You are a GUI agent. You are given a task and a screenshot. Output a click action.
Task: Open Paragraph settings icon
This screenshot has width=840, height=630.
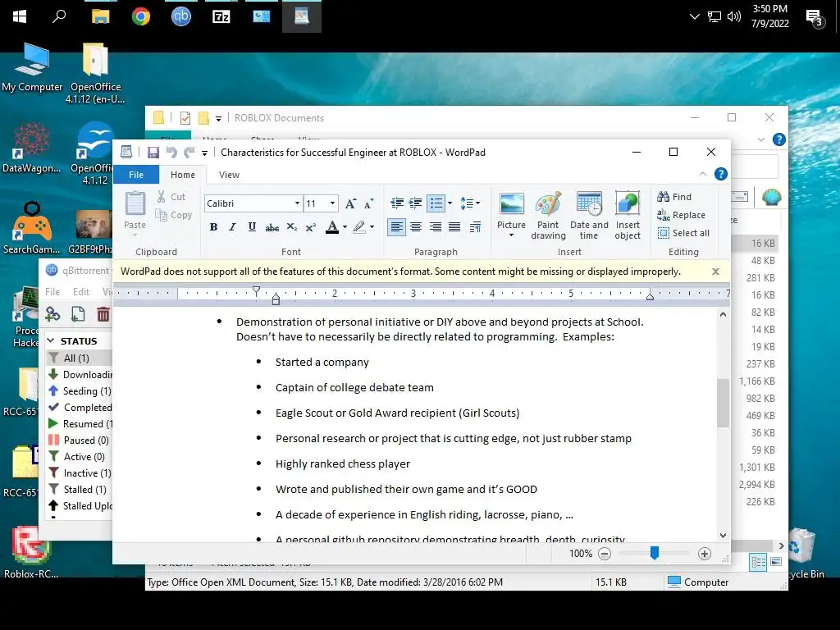[x=475, y=227]
